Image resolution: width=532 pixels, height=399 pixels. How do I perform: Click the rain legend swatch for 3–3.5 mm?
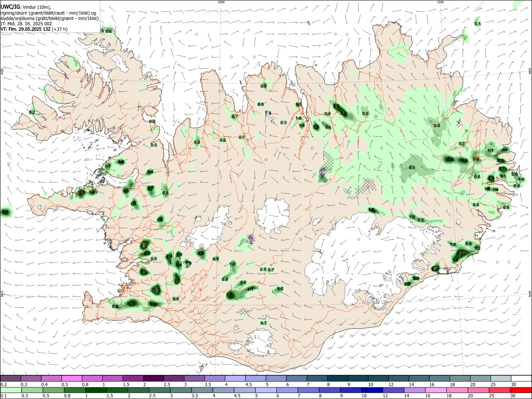pyautogui.click(x=181, y=390)
